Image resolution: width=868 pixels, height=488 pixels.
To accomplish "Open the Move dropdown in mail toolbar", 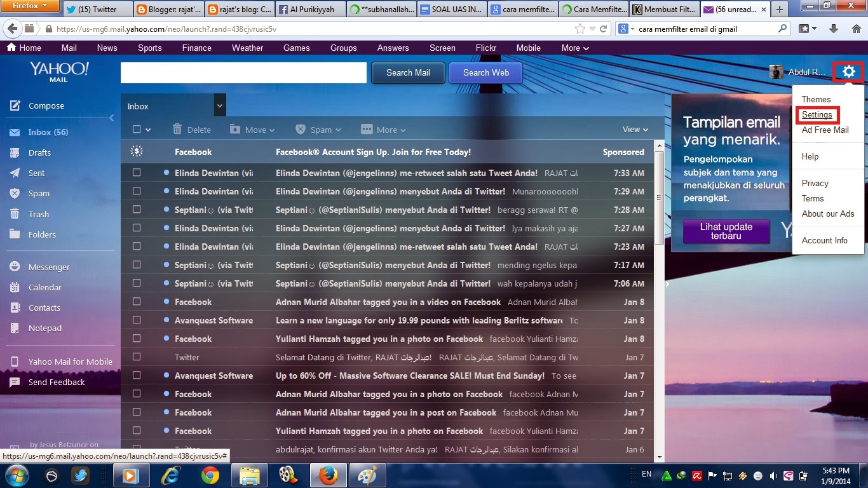I will (x=252, y=129).
